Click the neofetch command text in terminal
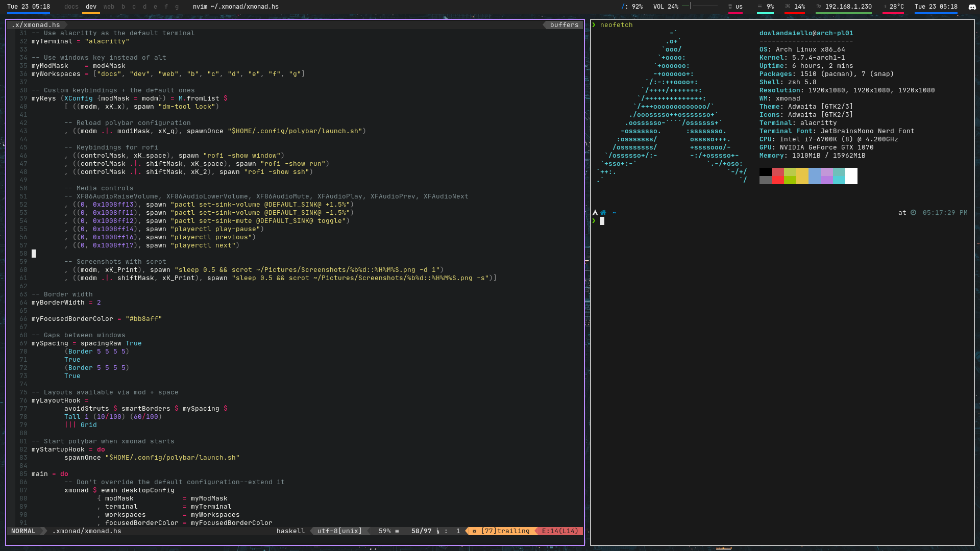Image resolution: width=980 pixels, height=551 pixels. 617,25
